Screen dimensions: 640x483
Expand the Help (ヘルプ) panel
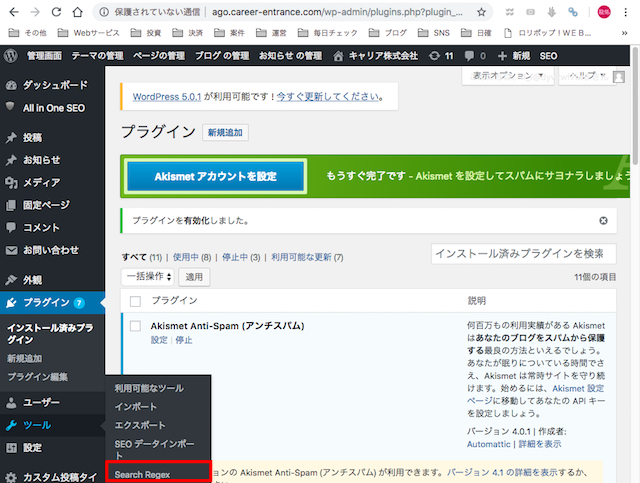(590, 76)
